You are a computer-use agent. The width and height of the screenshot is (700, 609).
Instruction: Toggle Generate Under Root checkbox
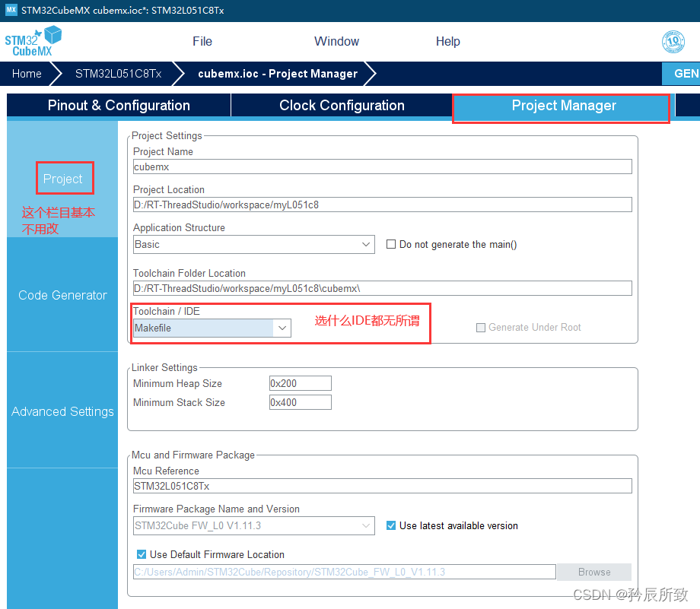point(481,328)
